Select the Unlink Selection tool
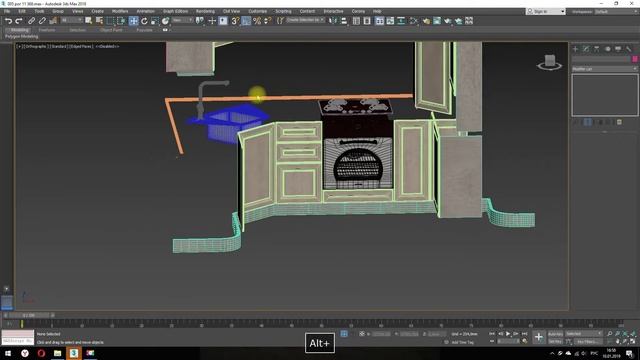The image size is (640, 360). point(42,21)
